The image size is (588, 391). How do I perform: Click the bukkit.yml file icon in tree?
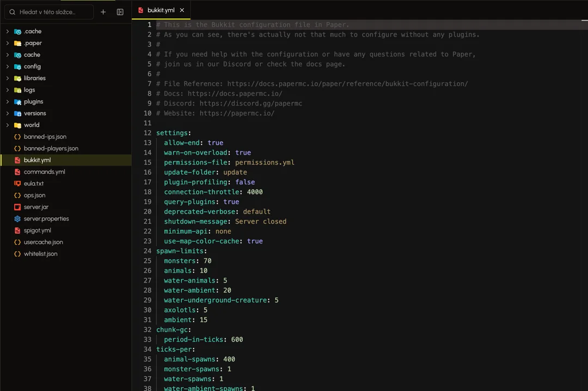coord(17,160)
